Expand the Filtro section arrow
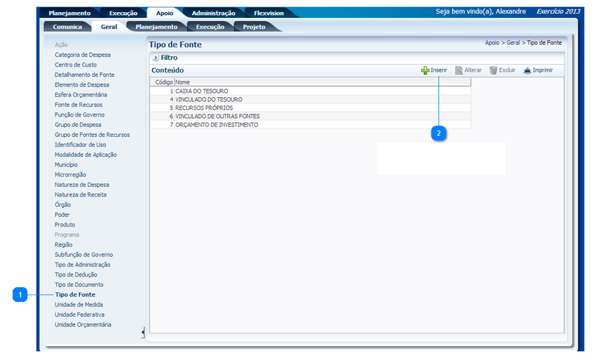598x364 pixels. (155, 58)
